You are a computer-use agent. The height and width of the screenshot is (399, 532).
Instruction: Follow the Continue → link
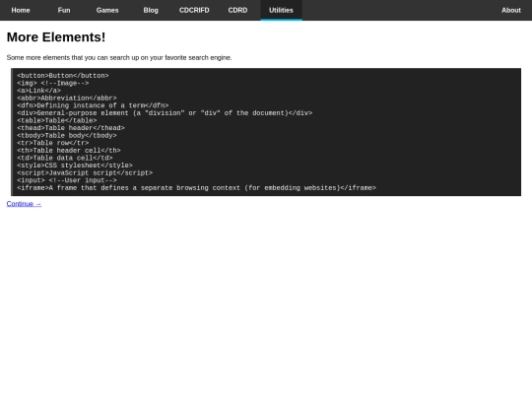24,204
